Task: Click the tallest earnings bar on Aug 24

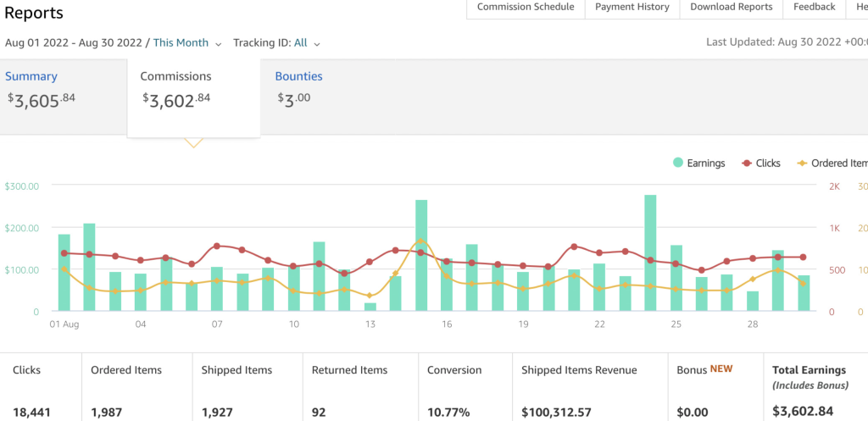Action: point(650,254)
